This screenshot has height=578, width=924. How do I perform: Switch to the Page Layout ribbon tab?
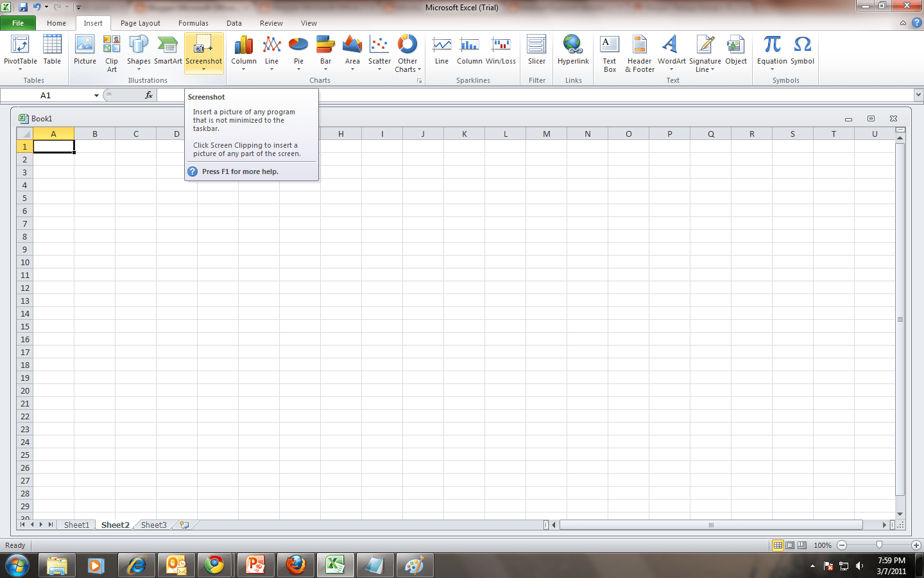[140, 22]
